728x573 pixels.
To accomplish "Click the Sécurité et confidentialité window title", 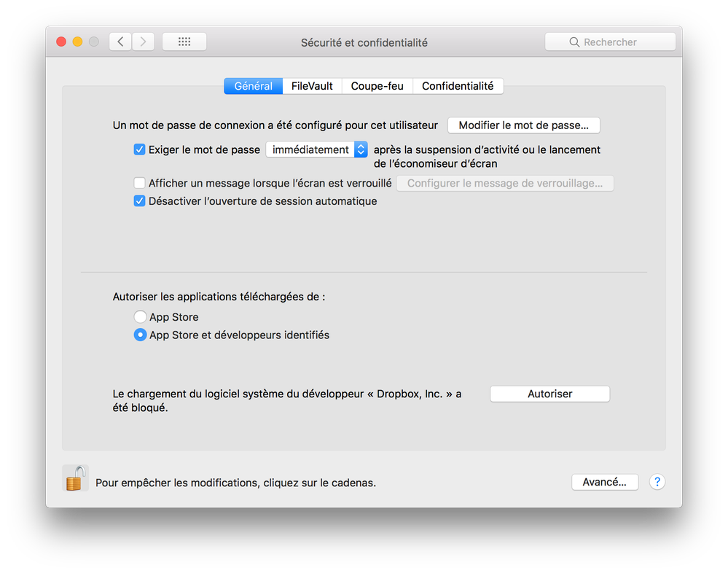I will point(364,43).
